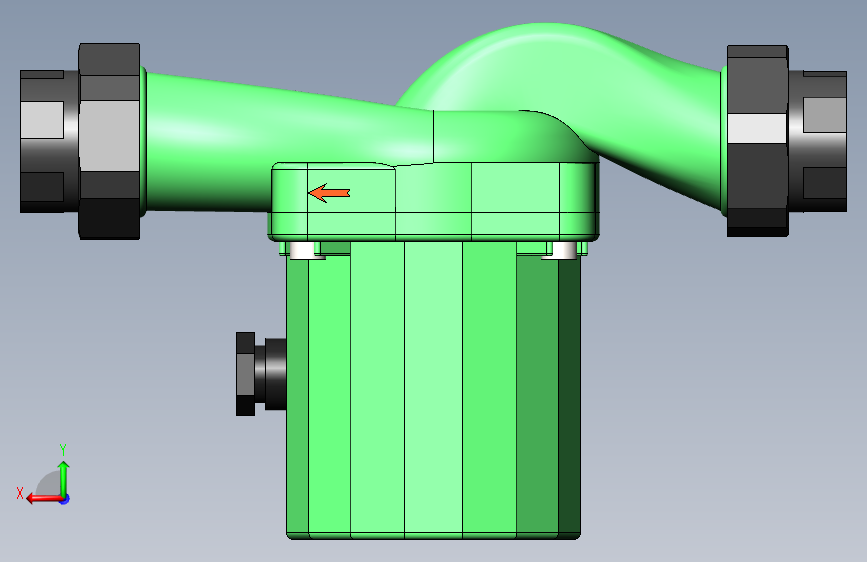Select the left pipe threaded end fitting
The height and width of the screenshot is (562, 867).
click(x=49, y=142)
